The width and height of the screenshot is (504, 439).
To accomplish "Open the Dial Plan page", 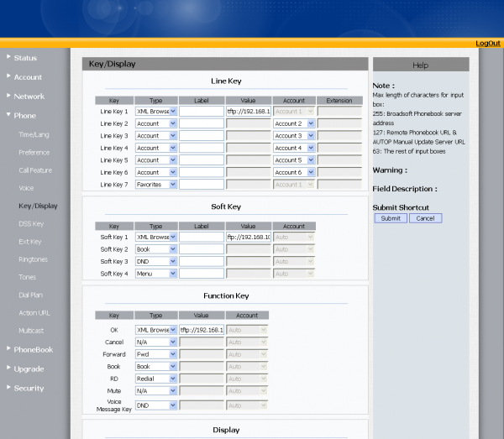I will tap(30, 295).
